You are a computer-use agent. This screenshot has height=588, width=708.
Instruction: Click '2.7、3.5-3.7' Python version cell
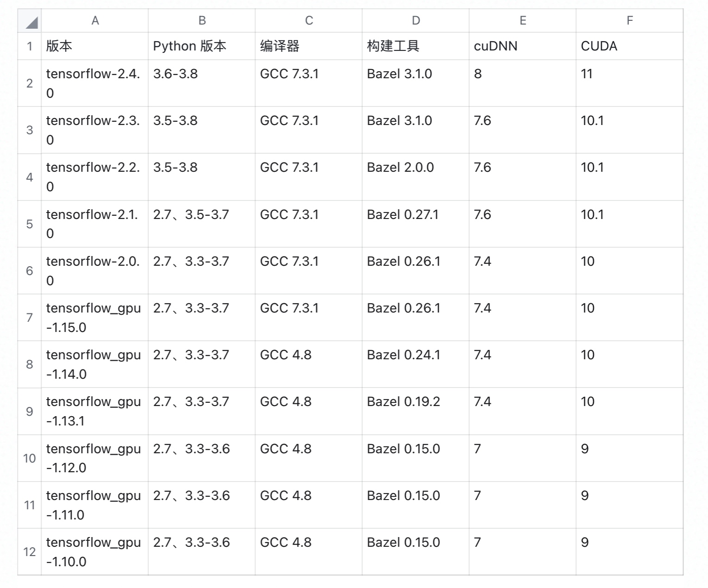click(202, 224)
